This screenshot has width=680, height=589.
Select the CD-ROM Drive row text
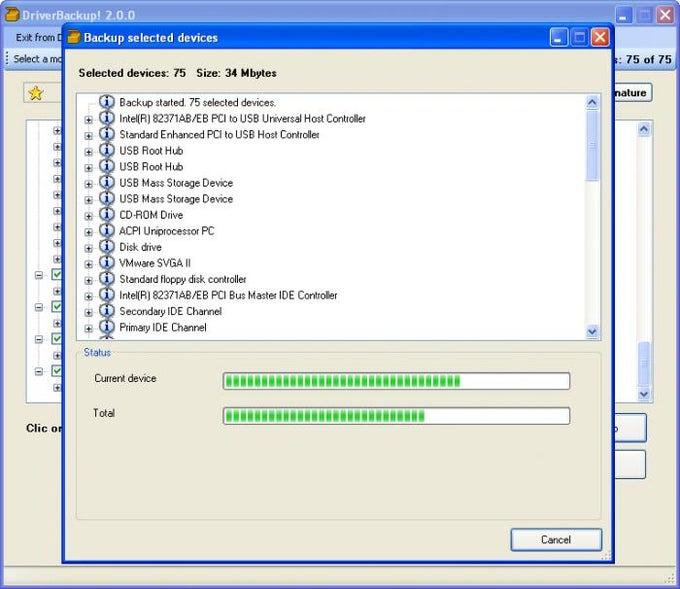tap(151, 215)
